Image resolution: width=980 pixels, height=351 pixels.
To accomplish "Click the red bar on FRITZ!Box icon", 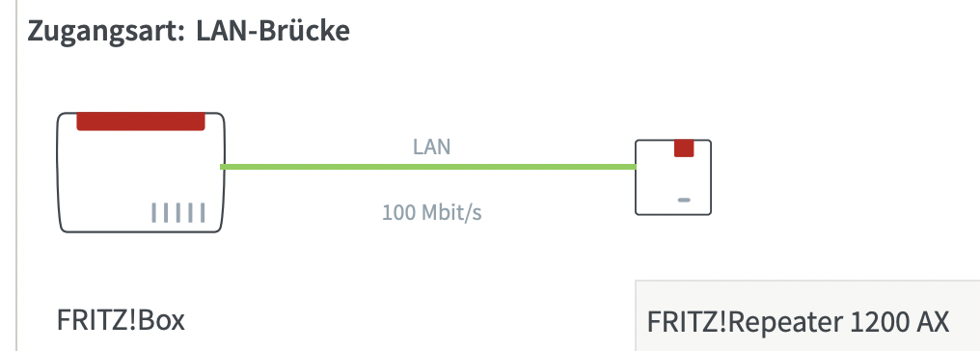I will click(141, 121).
